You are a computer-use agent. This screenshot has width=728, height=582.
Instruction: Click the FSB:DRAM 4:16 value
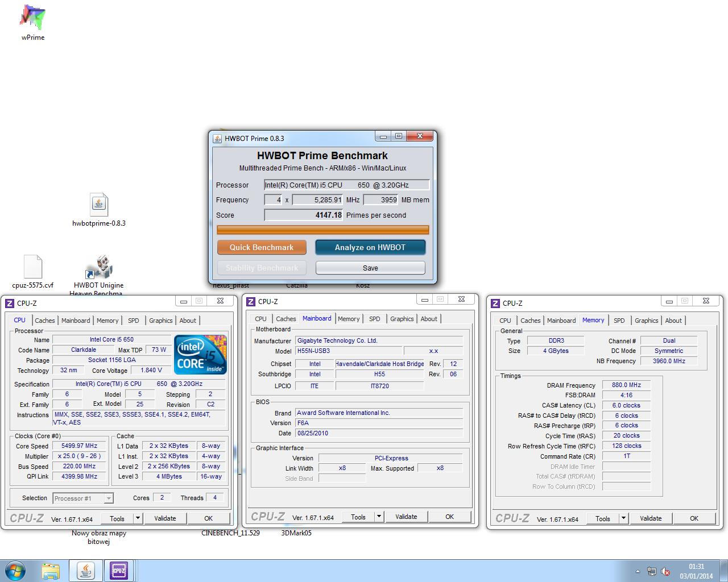click(626, 395)
